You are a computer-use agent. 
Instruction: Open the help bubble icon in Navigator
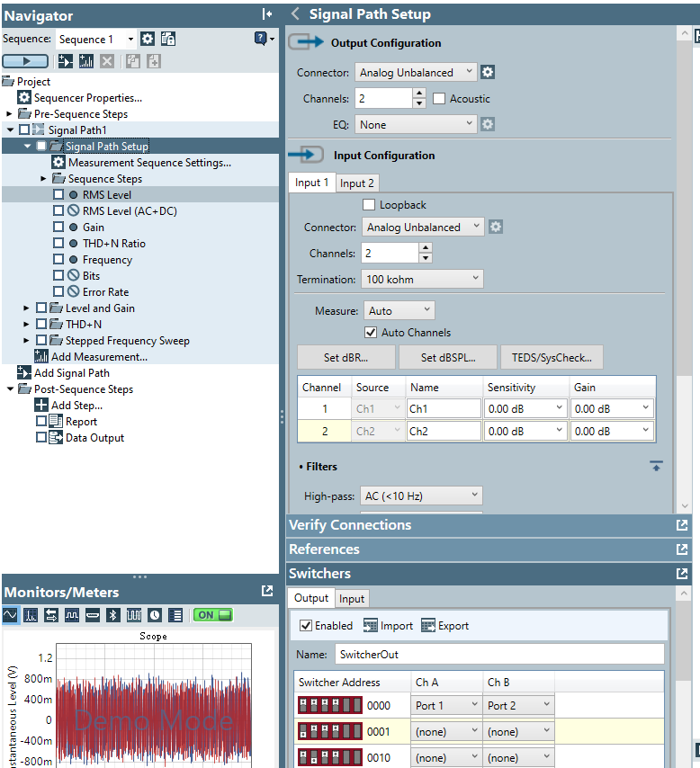[x=261, y=38]
